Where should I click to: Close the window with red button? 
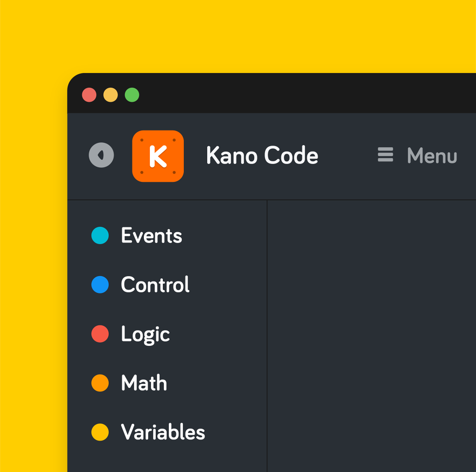89,95
